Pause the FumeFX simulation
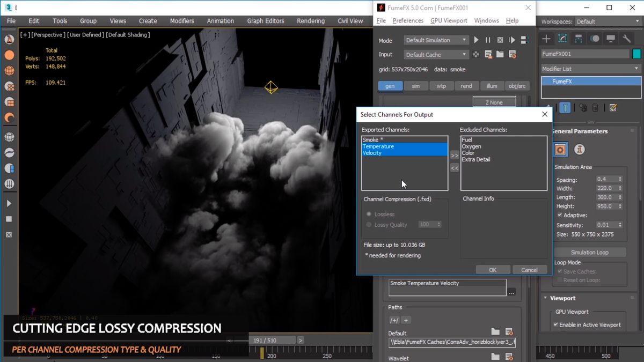This screenshot has width=644, height=362. tap(488, 40)
